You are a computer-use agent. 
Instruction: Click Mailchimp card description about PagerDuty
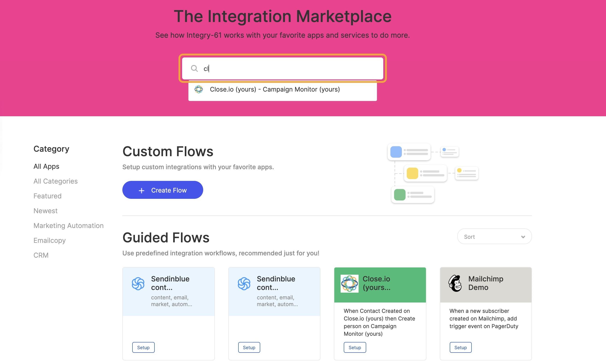tap(484, 318)
